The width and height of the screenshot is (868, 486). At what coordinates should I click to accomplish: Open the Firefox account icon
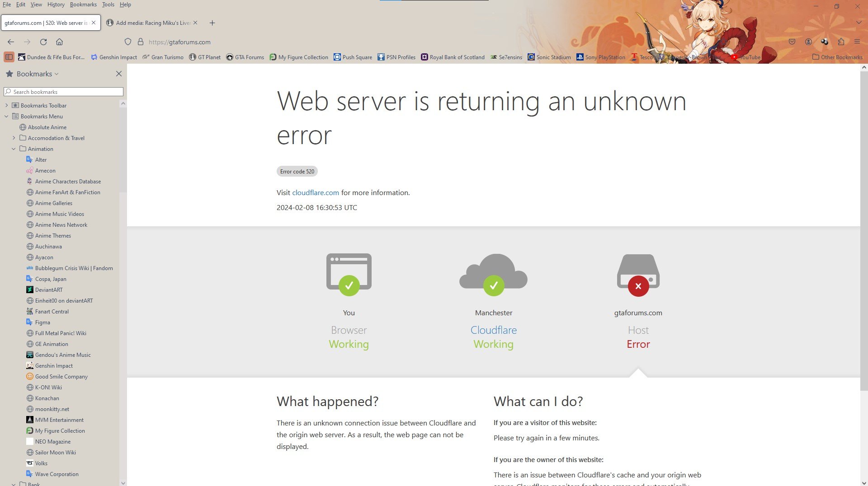tap(808, 42)
